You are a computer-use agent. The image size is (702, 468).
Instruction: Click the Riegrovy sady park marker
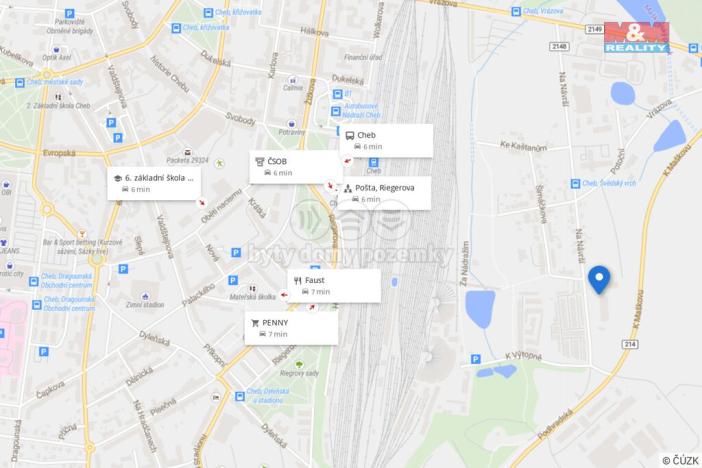[299, 364]
